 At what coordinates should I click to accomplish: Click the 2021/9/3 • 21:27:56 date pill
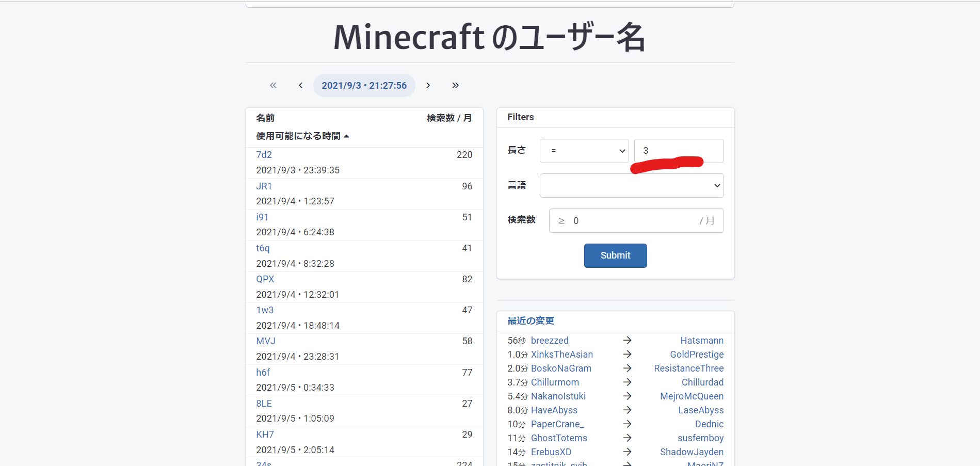[364, 85]
